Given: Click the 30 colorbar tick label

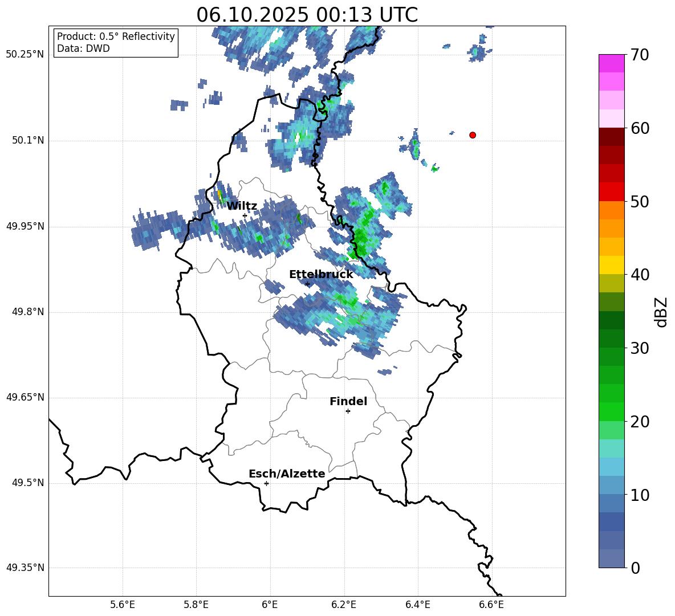Looking at the screenshot, I should pos(640,348).
